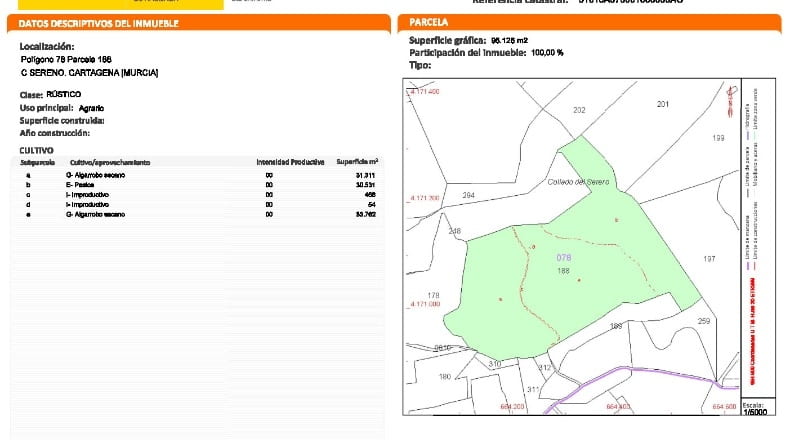This screenshot has height=440, width=790.
Task: Click the 4.171.400 coordinate label
Action: pos(423,92)
